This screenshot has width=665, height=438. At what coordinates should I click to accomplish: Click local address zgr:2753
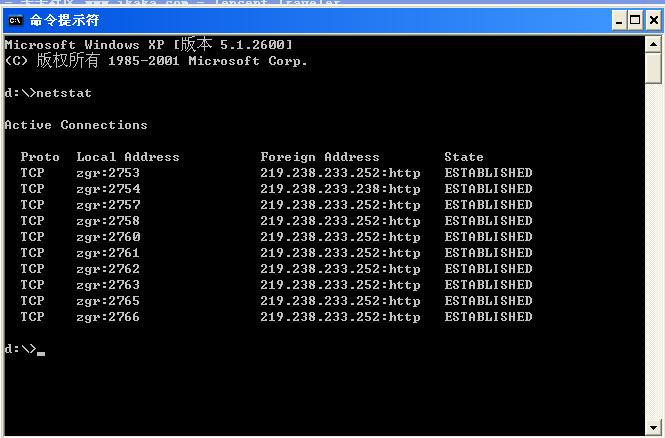[x=108, y=173]
